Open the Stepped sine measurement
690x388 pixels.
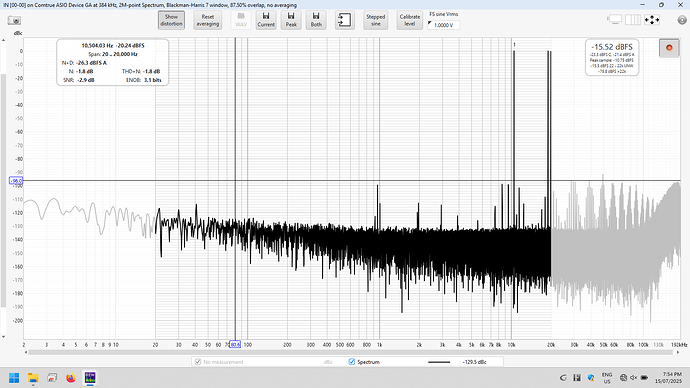tap(375, 20)
